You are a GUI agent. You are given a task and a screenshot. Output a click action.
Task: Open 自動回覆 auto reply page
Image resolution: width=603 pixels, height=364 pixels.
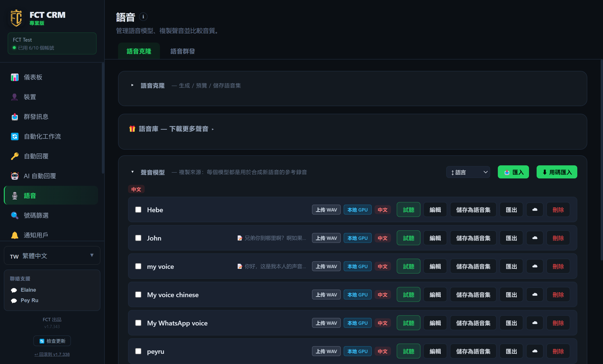(x=51, y=156)
